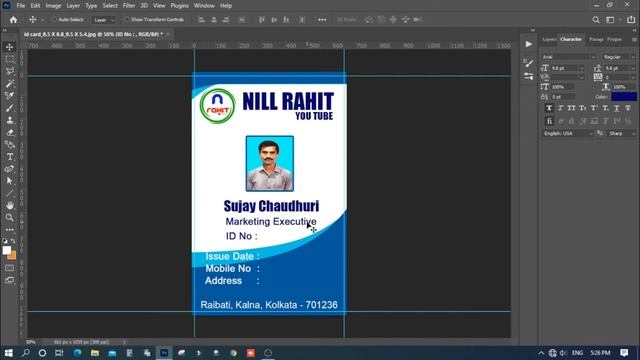Select the Clone Stamp tool
640x360 pixels.
point(9,120)
